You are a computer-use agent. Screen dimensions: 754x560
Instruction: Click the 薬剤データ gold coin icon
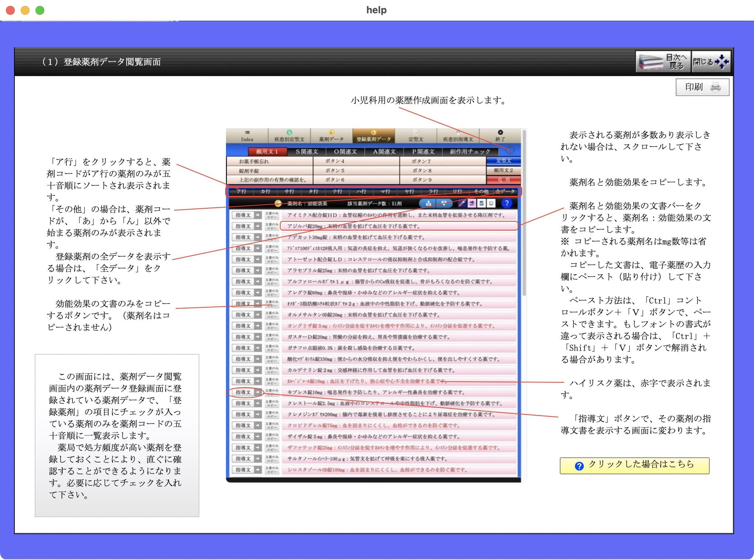(332, 132)
